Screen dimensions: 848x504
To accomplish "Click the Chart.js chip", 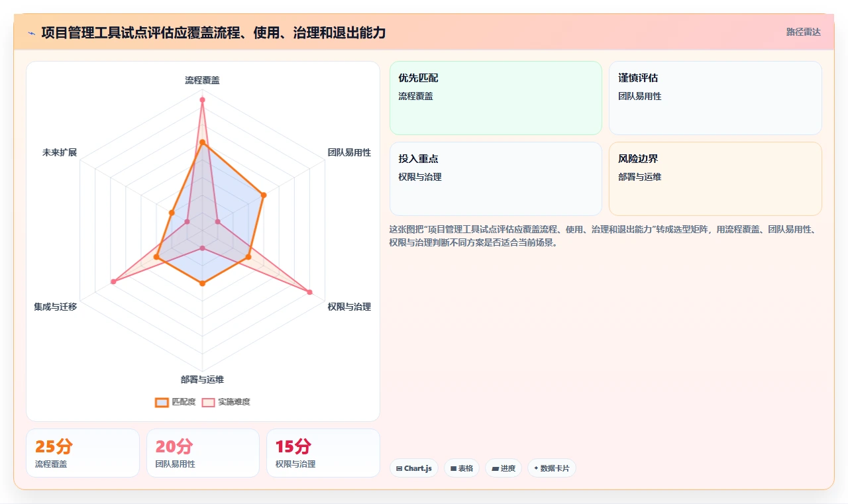I will 414,468.
